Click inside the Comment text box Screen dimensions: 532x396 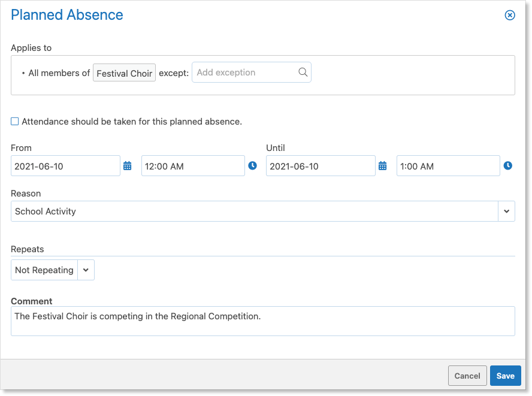pos(263,321)
